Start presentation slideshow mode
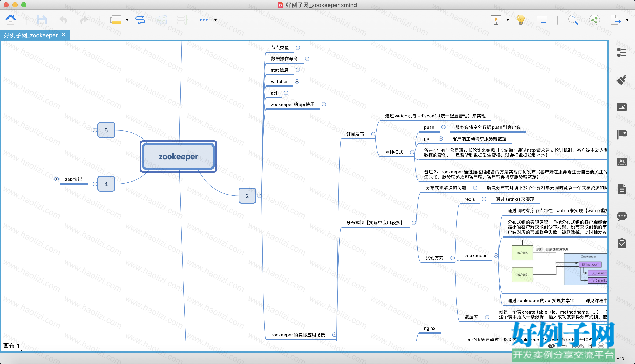The image size is (635, 364). click(x=496, y=20)
